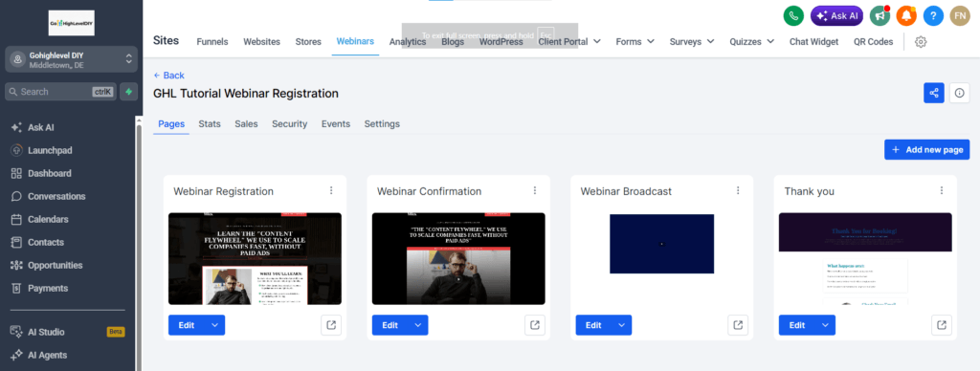Open Webinar Registration page in new tab
The height and width of the screenshot is (371, 980).
click(x=331, y=325)
